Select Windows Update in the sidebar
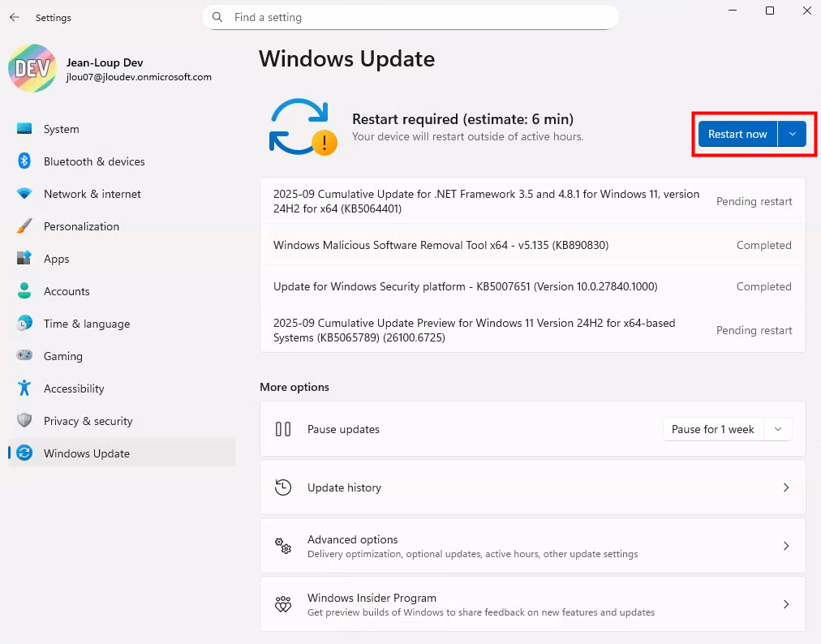 [87, 453]
